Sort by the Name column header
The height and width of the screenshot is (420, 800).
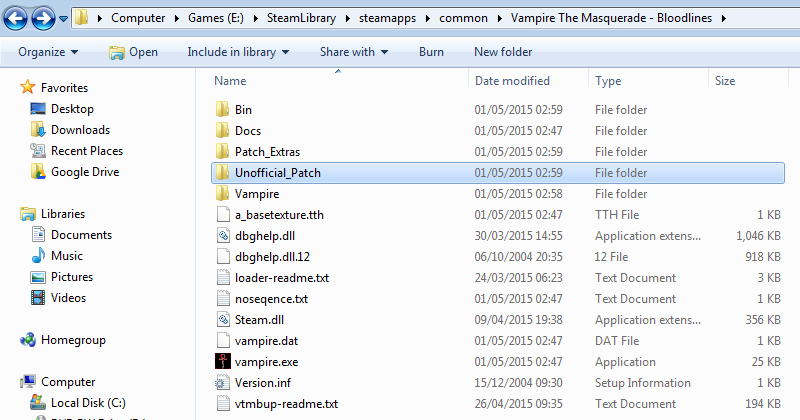click(339, 81)
